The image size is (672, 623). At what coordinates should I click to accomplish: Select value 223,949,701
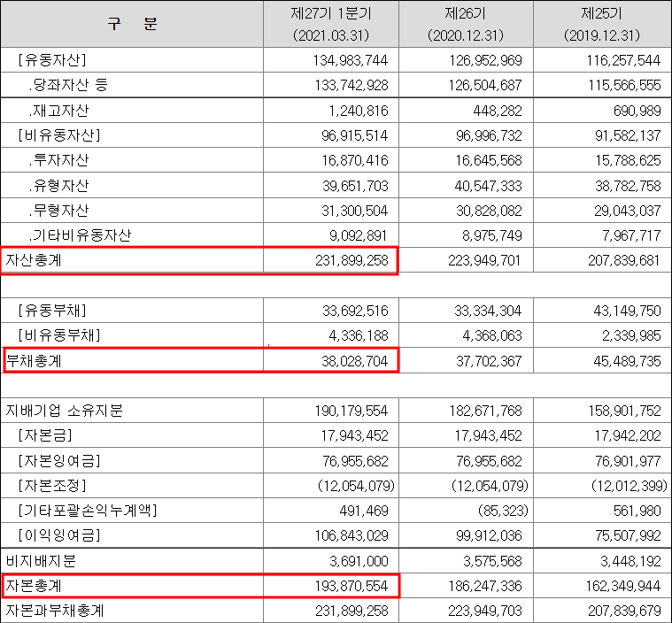tap(484, 260)
